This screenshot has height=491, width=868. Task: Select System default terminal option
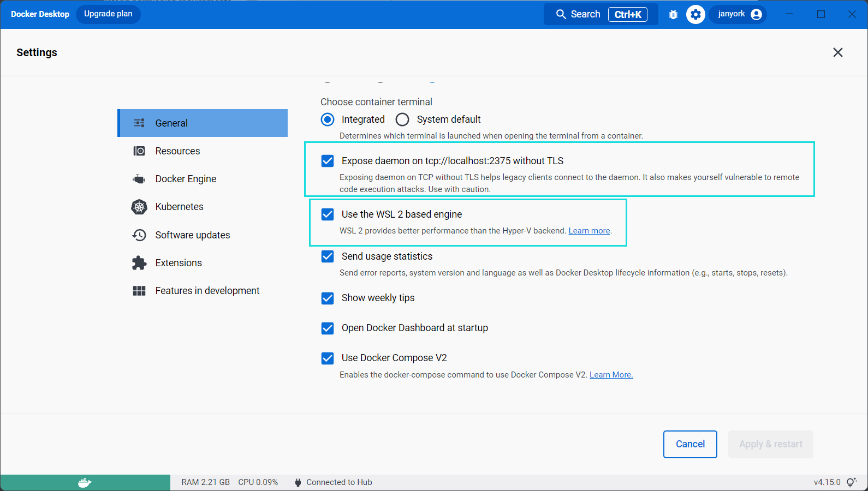click(402, 119)
